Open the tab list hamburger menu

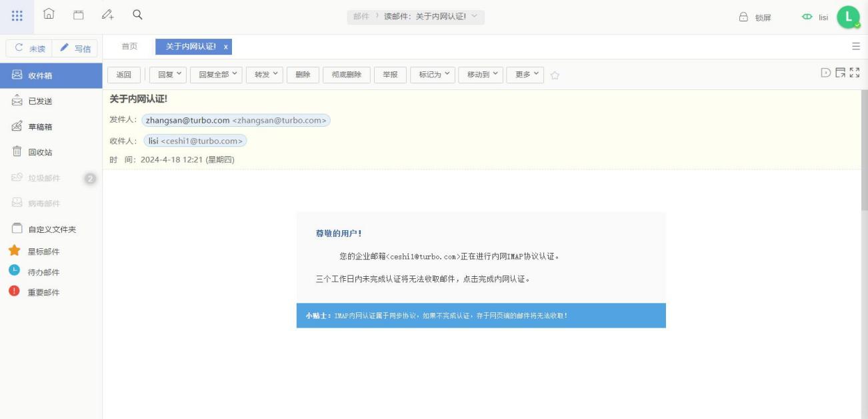[x=856, y=47]
